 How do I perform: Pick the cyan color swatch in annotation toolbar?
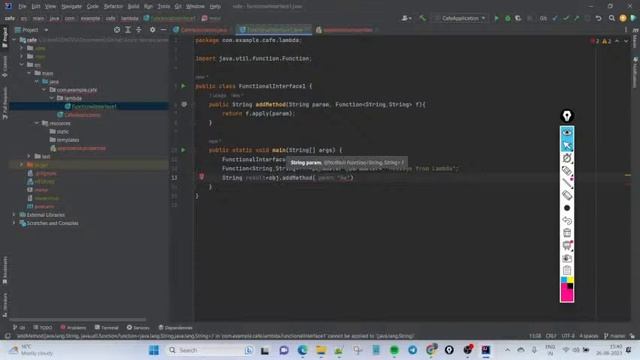[564, 280]
